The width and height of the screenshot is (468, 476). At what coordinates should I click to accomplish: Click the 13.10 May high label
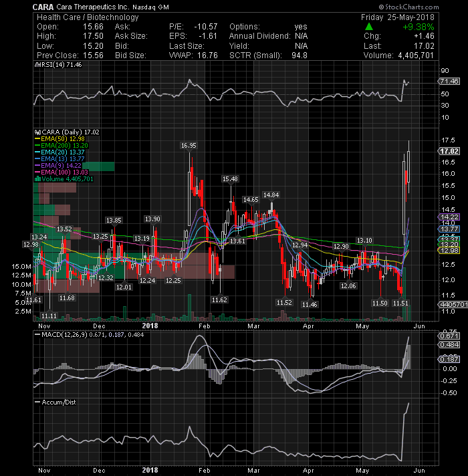pos(364,241)
